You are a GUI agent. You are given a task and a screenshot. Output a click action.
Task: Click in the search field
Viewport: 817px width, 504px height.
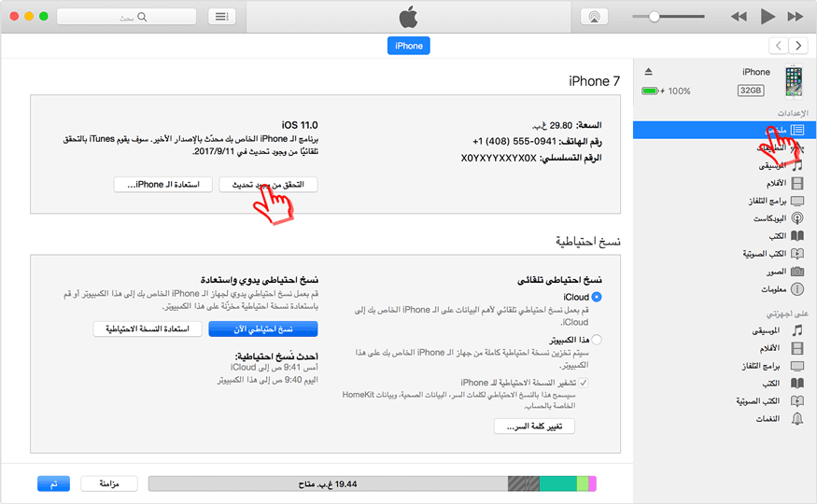127,17
